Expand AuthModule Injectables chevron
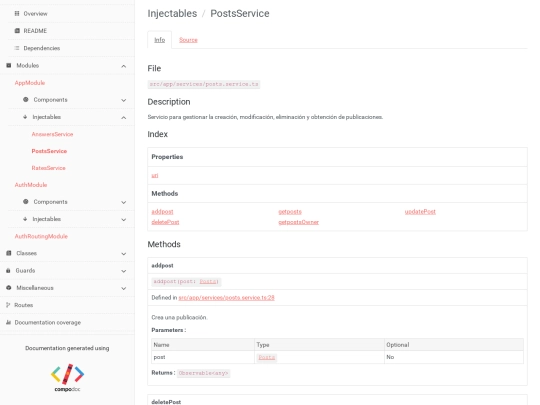The width and height of the screenshot is (540, 405). (x=124, y=220)
